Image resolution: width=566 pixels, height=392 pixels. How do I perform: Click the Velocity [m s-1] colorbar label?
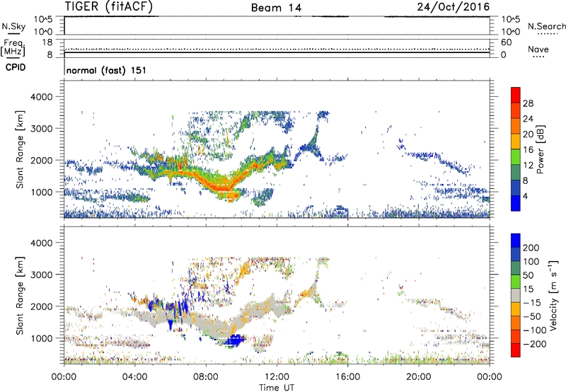pos(553,295)
